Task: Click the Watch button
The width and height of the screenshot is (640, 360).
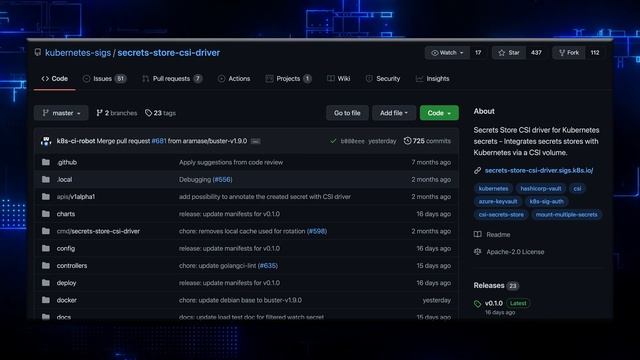Action: pyautogui.click(x=447, y=53)
